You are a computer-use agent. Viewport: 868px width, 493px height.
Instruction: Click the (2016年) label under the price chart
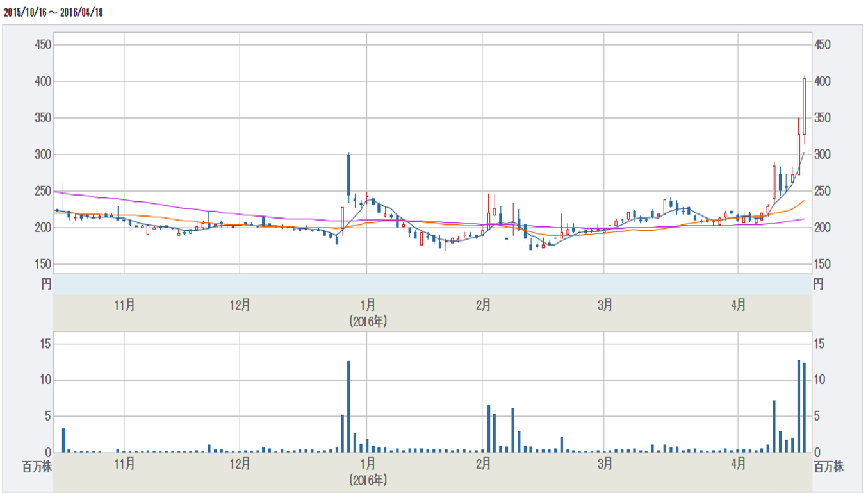click(x=368, y=321)
